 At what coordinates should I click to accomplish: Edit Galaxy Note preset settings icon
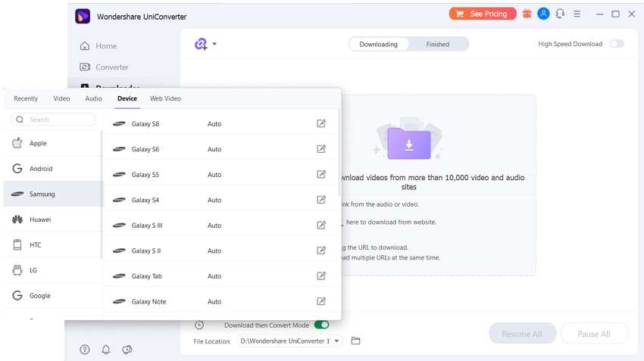321,301
